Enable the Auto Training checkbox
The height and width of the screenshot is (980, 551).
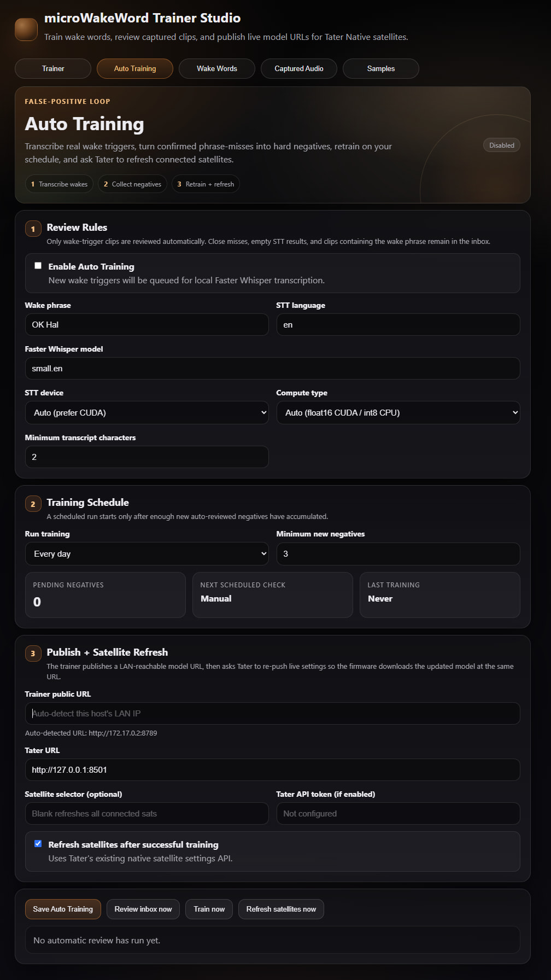(38, 266)
